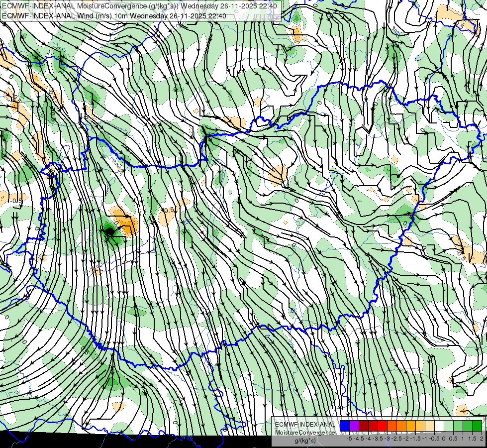
Task: Click the -2.5 value on the legend scale
Action: coord(396,439)
